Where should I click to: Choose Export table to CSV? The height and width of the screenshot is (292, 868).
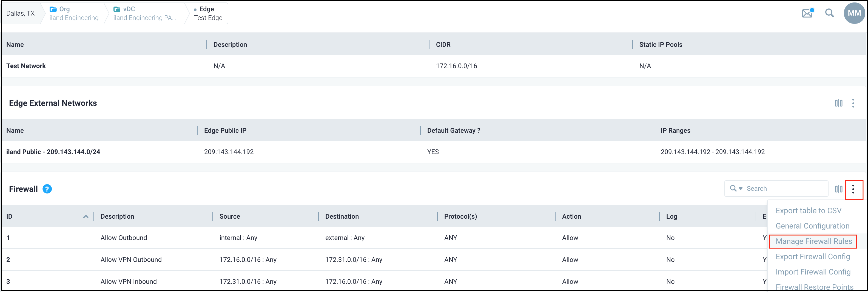(808, 211)
